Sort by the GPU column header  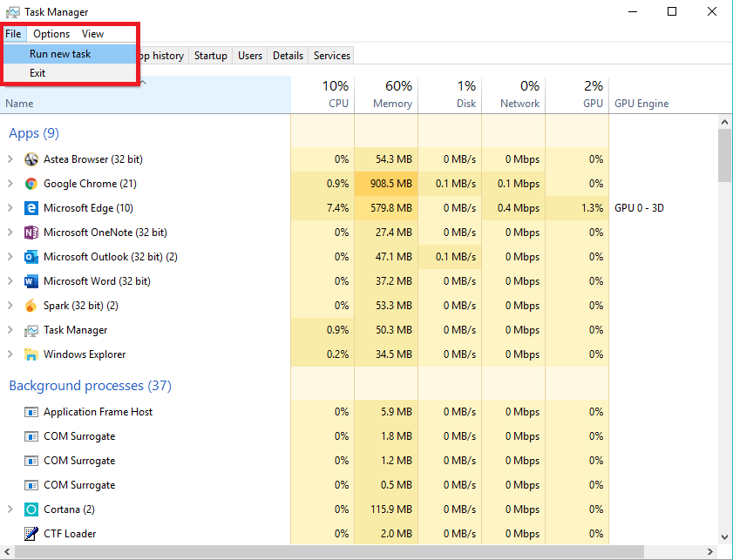[577, 95]
